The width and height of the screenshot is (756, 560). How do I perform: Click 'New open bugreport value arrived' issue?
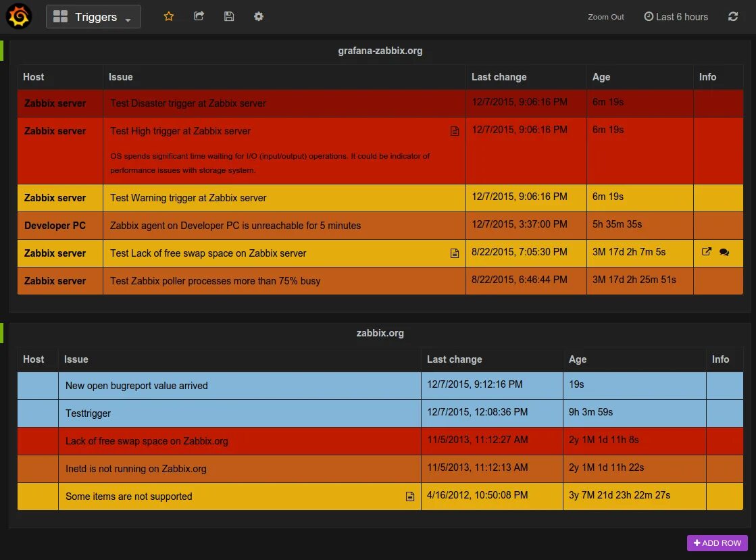136,386
